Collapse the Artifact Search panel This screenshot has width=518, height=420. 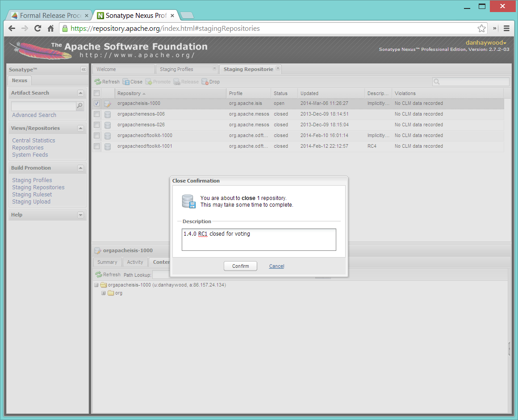click(x=80, y=93)
